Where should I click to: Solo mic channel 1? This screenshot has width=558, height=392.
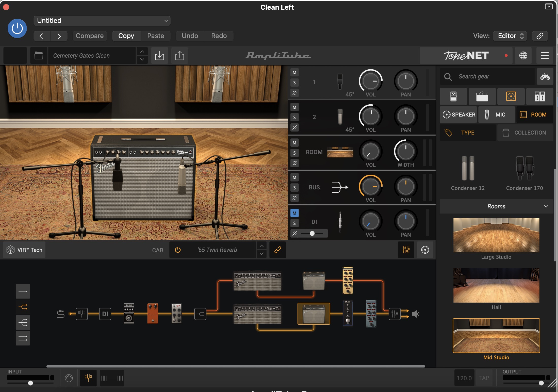(294, 83)
